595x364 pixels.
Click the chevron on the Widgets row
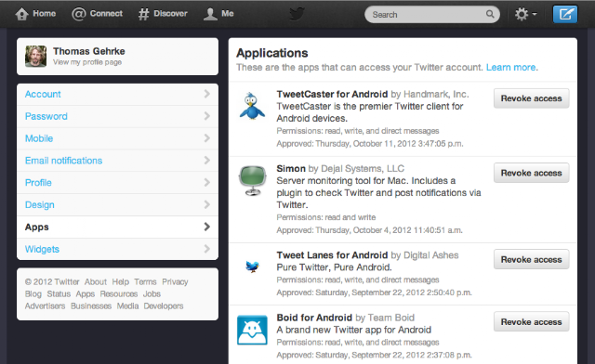pos(206,249)
